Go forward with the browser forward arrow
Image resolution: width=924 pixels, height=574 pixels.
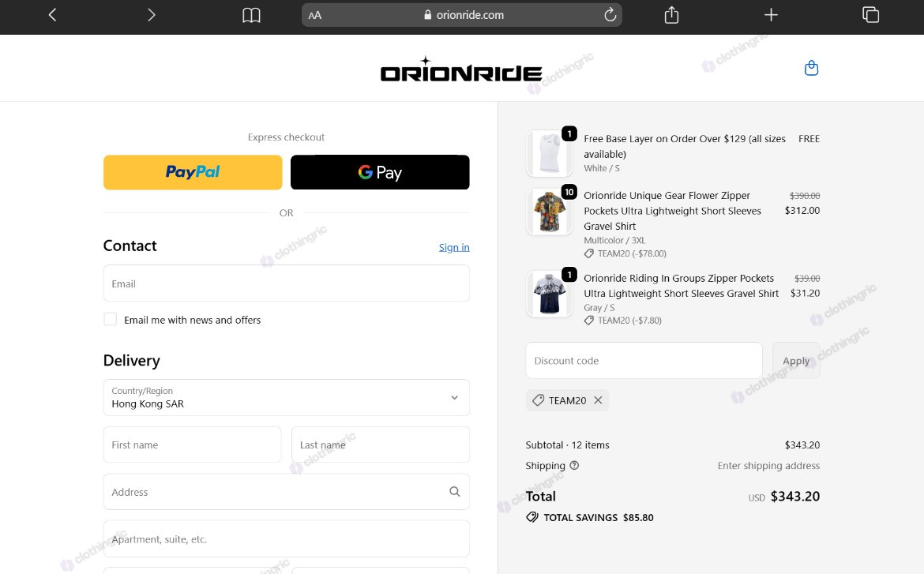click(x=152, y=15)
